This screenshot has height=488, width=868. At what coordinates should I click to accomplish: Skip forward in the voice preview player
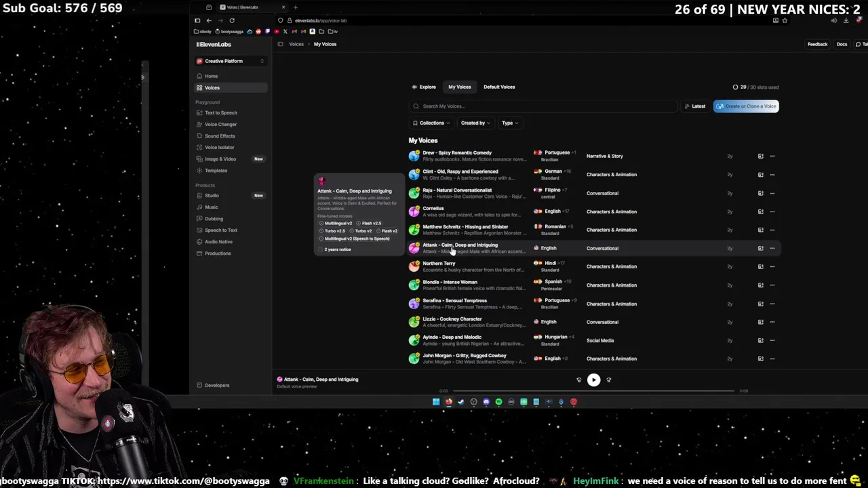[x=608, y=380]
